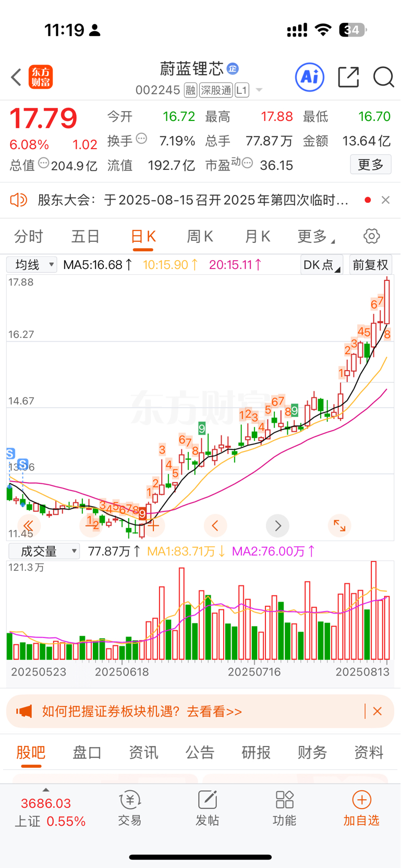Viewport: 401px width, 868px height.
Task: Open the DK点 dropdown
Action: [x=322, y=265]
